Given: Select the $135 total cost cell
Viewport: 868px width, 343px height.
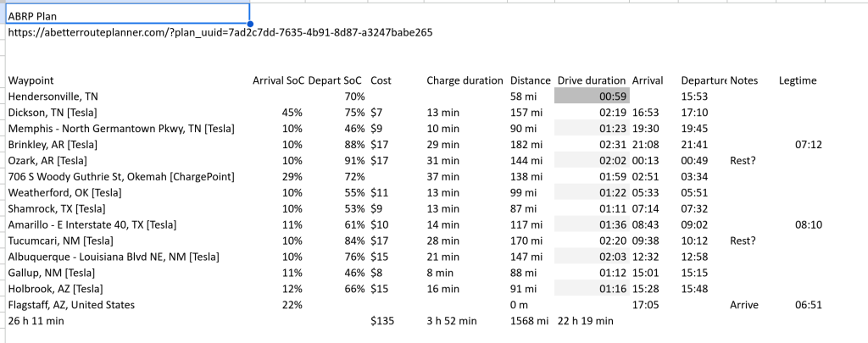Looking at the screenshot, I should [x=383, y=321].
